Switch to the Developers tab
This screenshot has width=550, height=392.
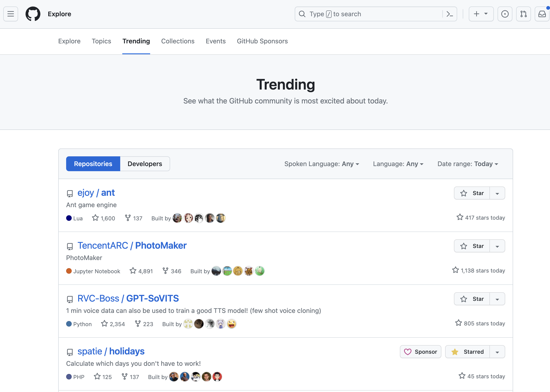[x=145, y=164]
